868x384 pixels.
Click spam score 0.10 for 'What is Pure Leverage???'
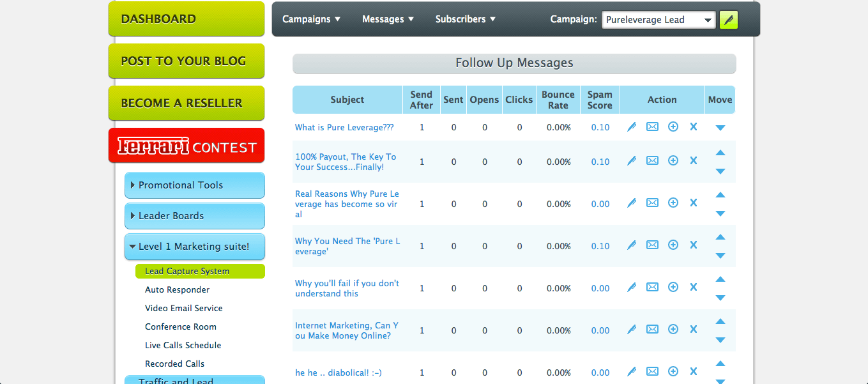(x=600, y=127)
